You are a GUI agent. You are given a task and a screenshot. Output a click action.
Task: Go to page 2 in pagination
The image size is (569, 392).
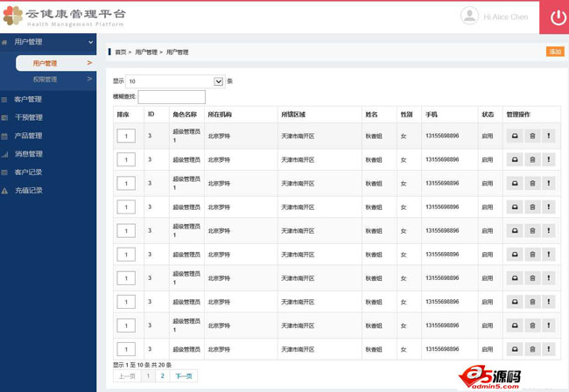tap(162, 375)
